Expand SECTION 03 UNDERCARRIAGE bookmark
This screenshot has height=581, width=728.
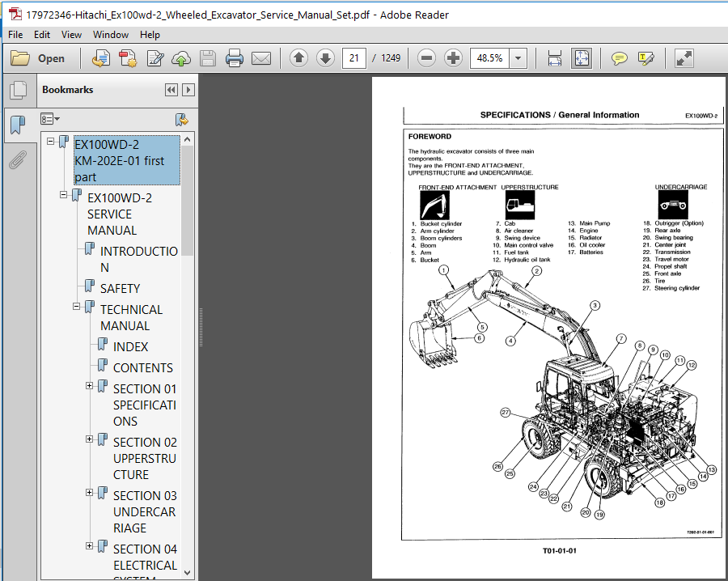(x=89, y=492)
